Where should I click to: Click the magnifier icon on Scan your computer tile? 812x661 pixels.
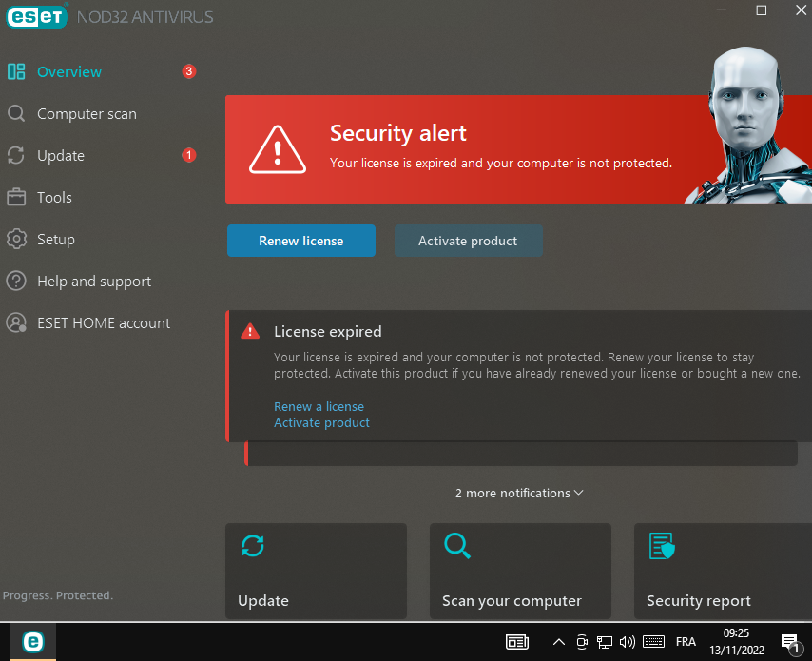click(457, 546)
